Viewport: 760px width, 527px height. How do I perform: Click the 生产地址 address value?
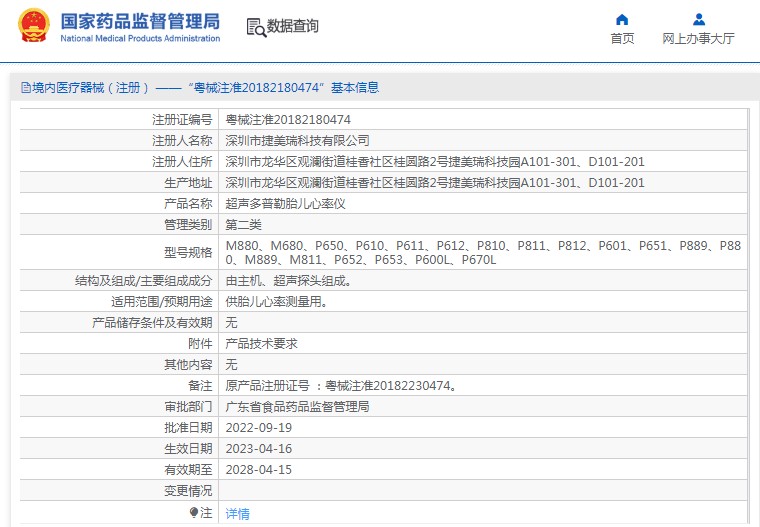pyautogui.click(x=435, y=183)
